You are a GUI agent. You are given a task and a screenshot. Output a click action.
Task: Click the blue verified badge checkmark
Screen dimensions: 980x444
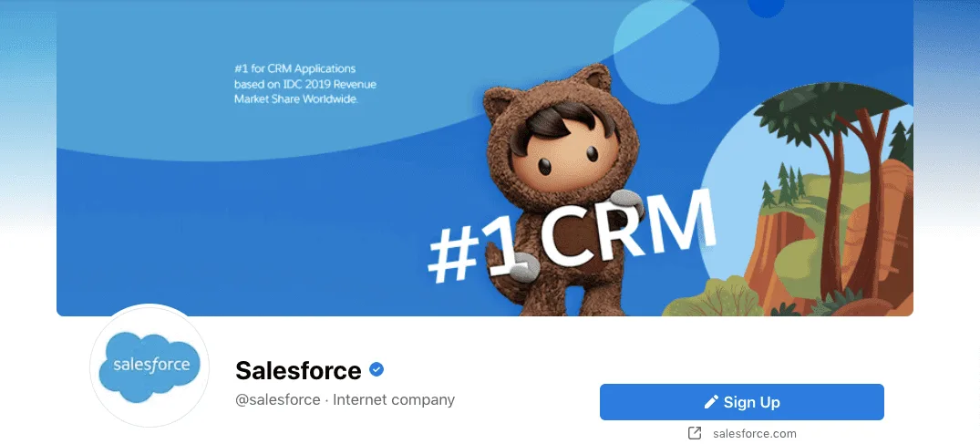(377, 369)
